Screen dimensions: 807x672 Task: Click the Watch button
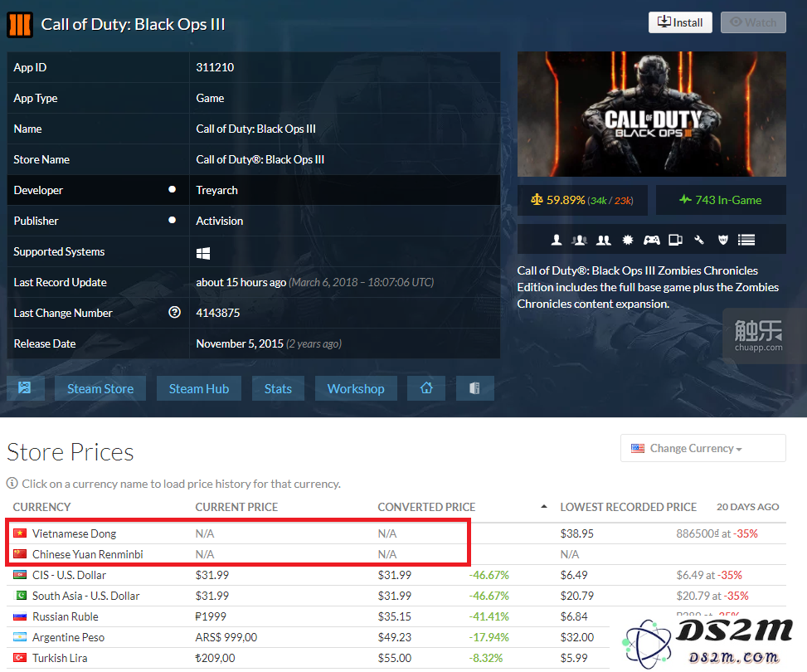pyautogui.click(x=753, y=22)
